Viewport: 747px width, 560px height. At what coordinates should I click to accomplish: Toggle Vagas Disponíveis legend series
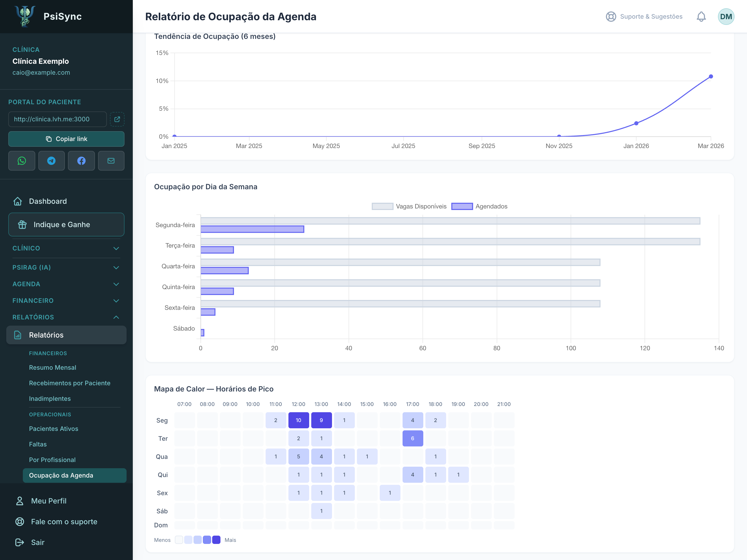pos(409,206)
